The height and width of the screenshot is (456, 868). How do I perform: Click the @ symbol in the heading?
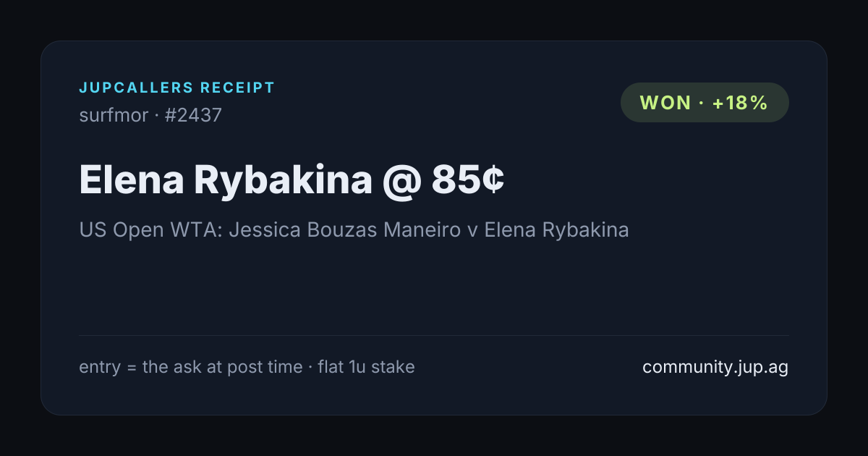(x=401, y=182)
